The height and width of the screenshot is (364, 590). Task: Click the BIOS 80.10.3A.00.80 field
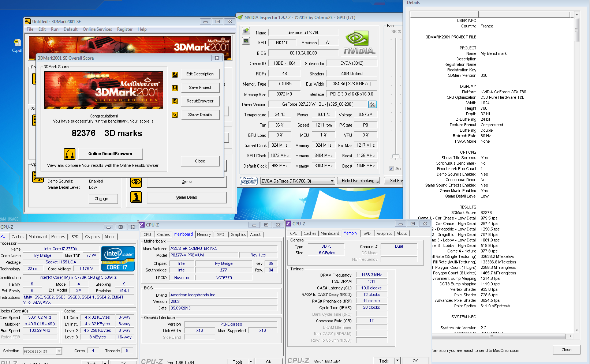pos(303,53)
